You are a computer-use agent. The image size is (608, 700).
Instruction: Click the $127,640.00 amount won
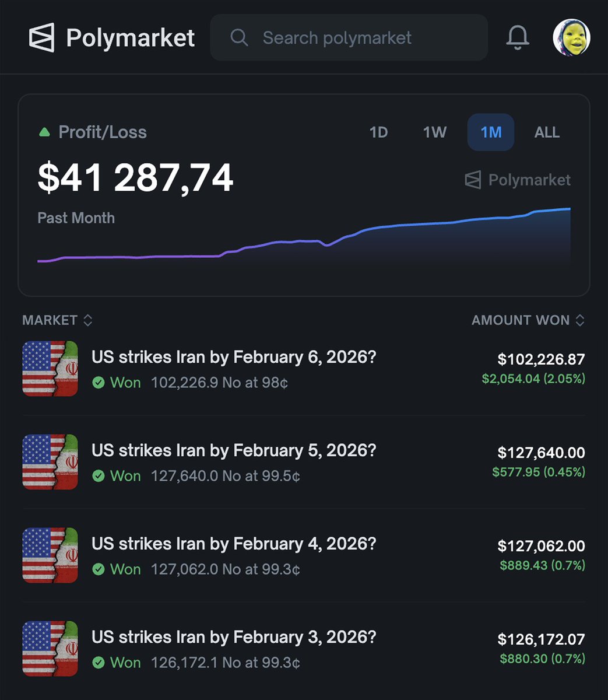541,453
